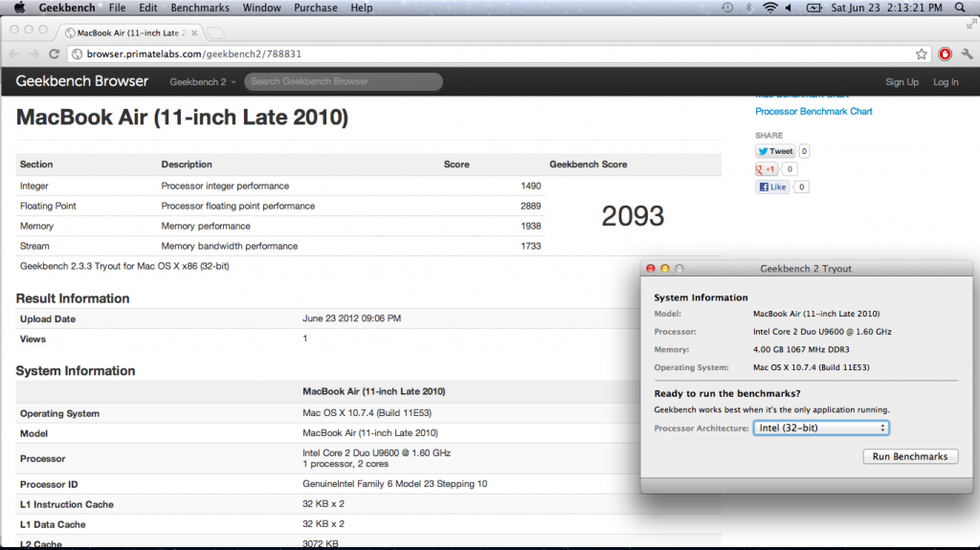The height and width of the screenshot is (550, 980).
Task: Go forward in browser history
Action: pos(33,54)
